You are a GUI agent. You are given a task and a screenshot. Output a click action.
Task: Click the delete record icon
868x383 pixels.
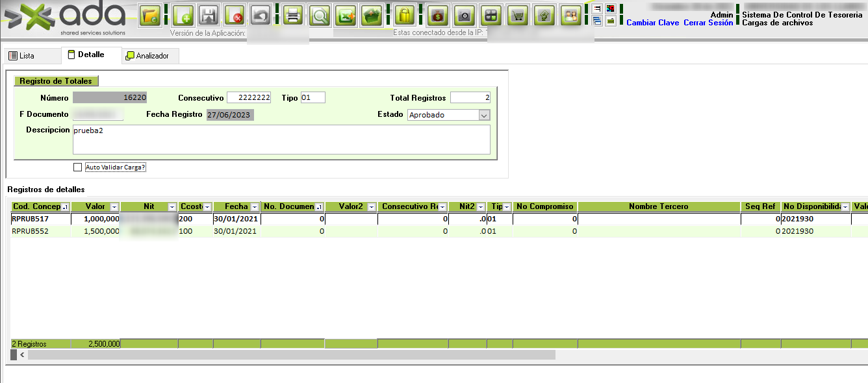click(x=234, y=16)
